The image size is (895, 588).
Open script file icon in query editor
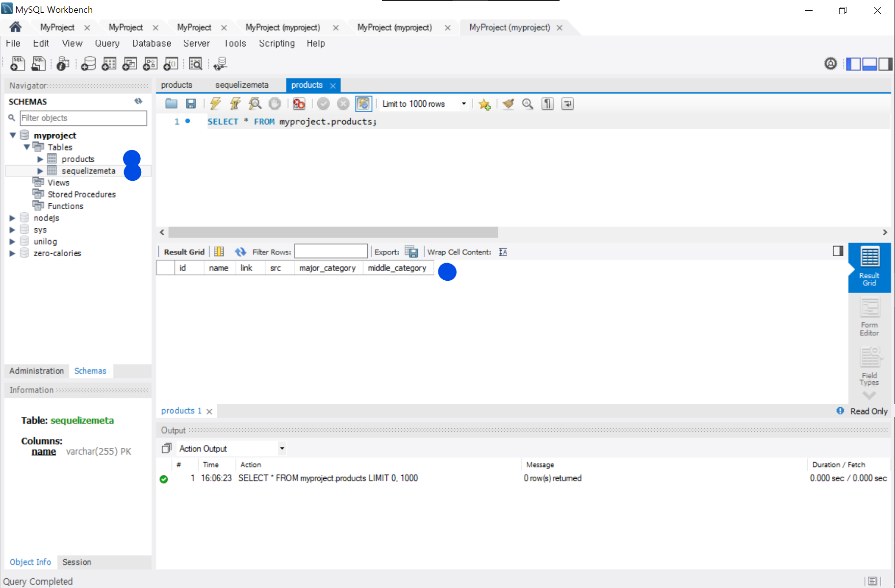(x=171, y=103)
